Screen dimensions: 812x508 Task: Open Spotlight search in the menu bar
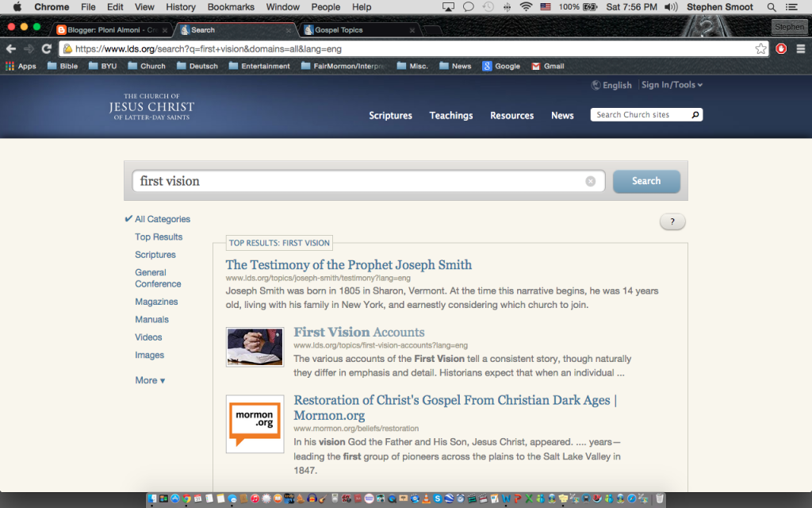pos(771,6)
